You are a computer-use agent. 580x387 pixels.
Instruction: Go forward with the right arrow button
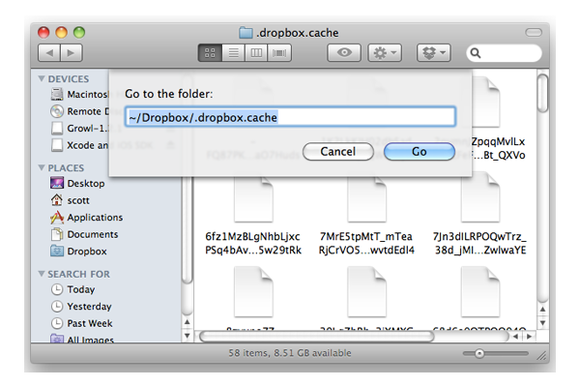click(71, 53)
